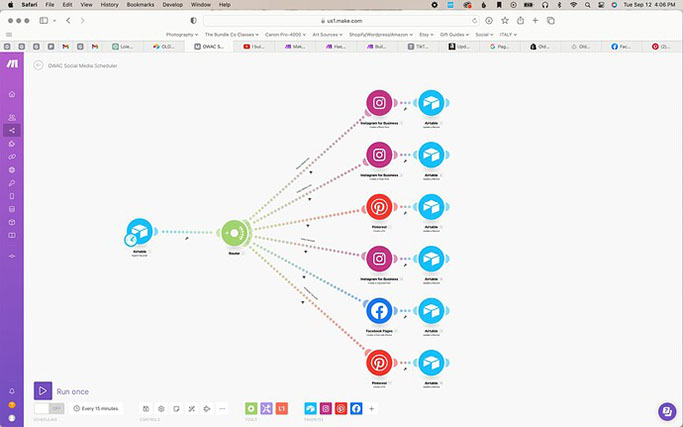Open Connections link icon in sidebar
683x427 pixels.
click(x=12, y=157)
